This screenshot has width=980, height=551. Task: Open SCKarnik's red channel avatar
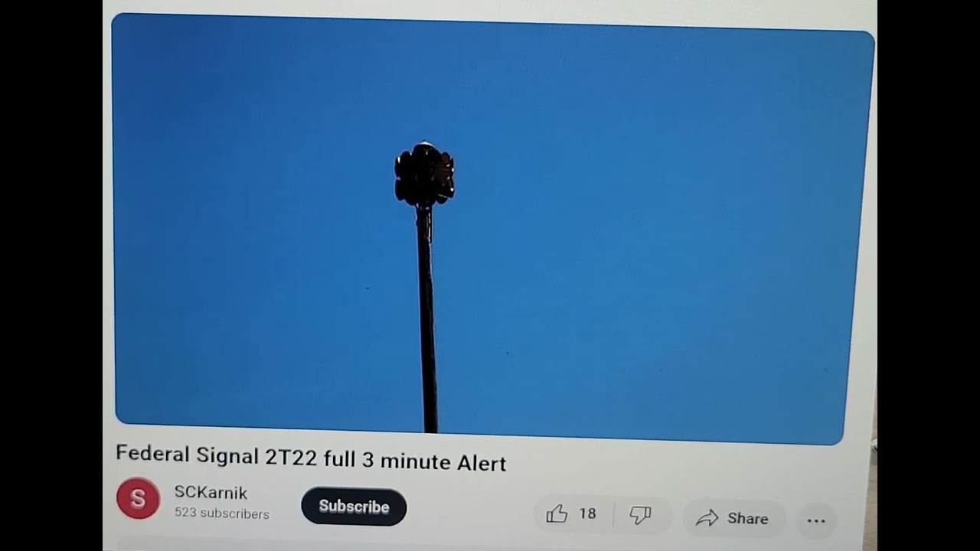138,498
